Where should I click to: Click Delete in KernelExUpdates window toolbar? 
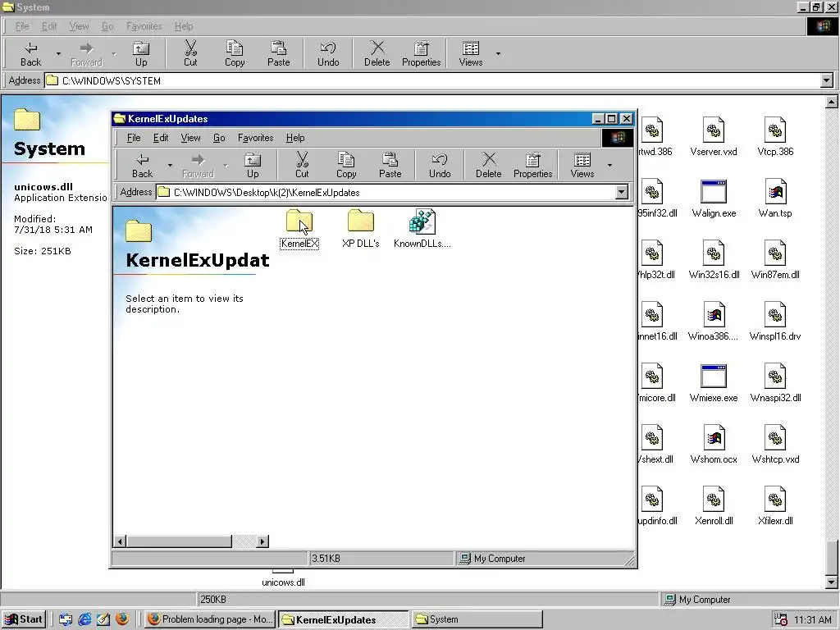(489, 166)
